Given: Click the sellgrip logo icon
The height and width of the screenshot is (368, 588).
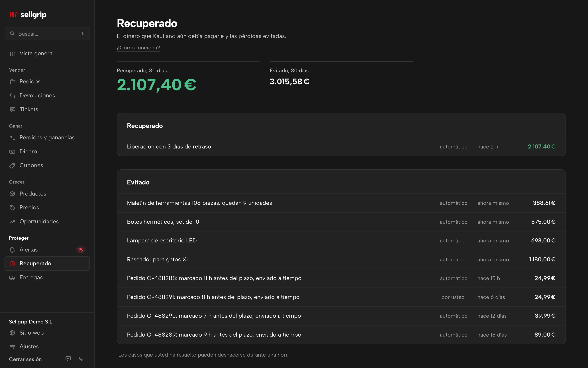Looking at the screenshot, I should click(x=13, y=14).
